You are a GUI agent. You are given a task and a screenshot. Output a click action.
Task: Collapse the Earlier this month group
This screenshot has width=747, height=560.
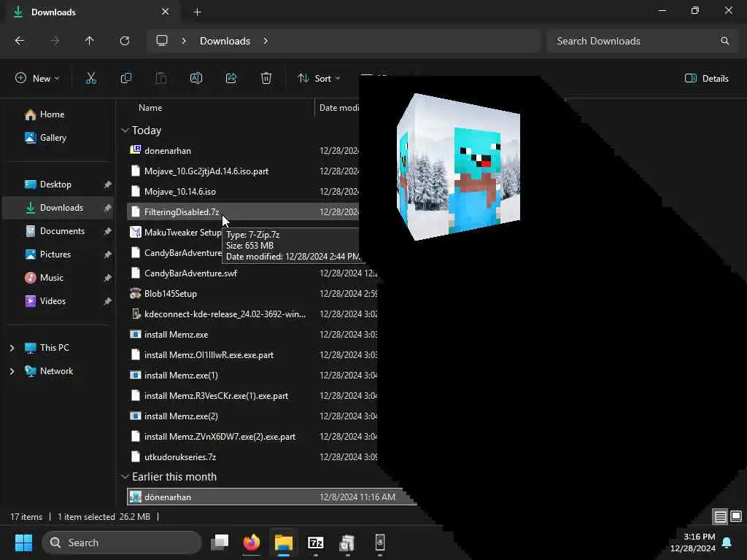pos(125,477)
